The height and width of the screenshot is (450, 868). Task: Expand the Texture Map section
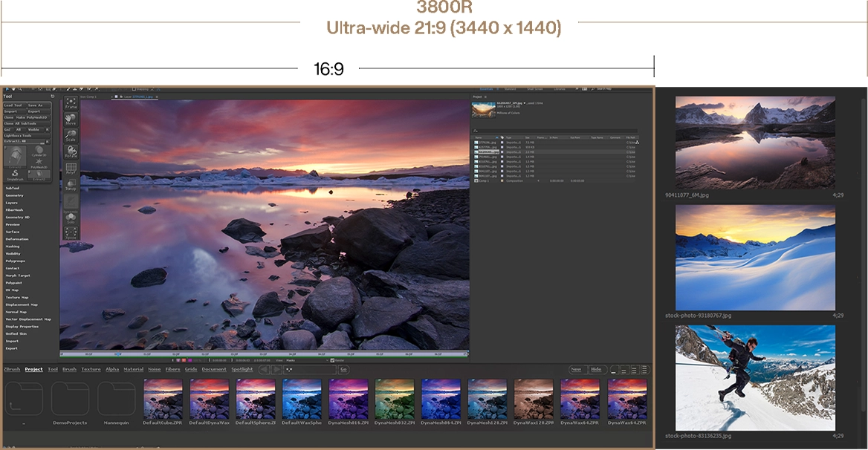click(17, 297)
